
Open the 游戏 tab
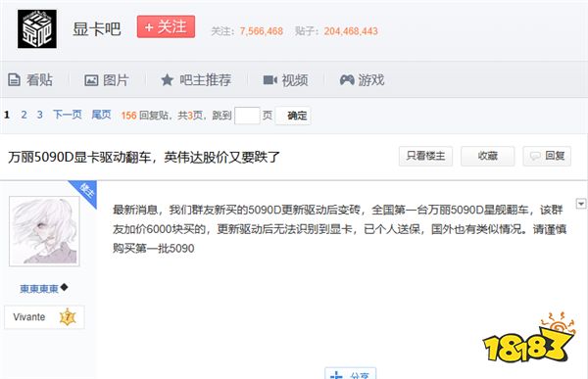[362, 80]
